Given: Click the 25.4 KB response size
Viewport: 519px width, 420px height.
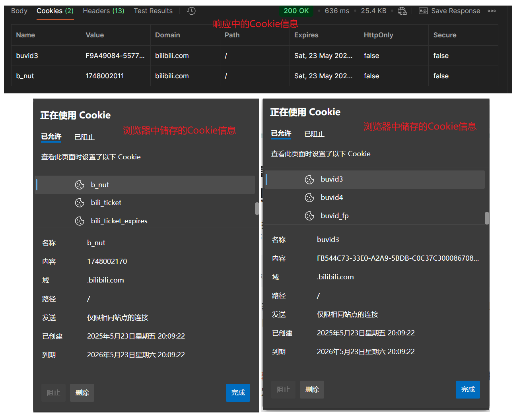Looking at the screenshot, I should (373, 11).
